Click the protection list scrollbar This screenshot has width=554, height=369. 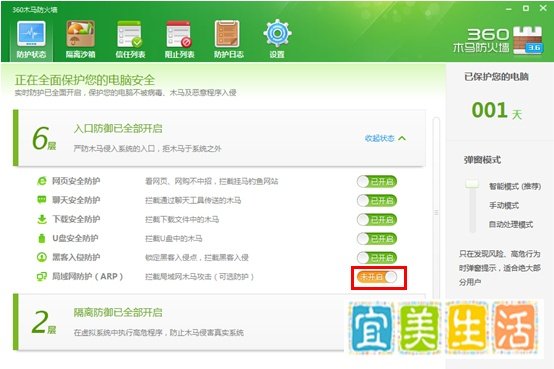pyautogui.click(x=436, y=212)
